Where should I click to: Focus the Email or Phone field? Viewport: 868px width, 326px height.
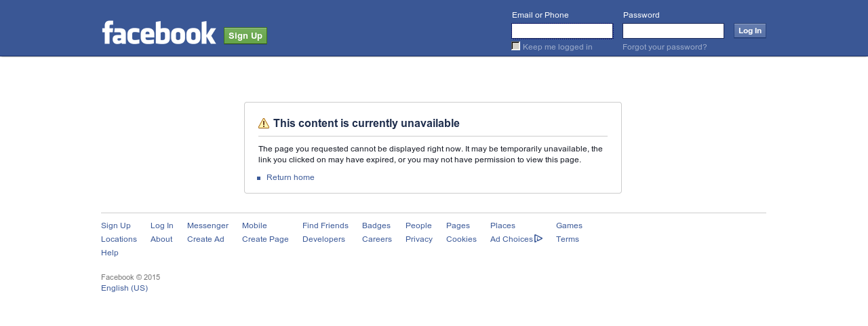click(x=562, y=31)
